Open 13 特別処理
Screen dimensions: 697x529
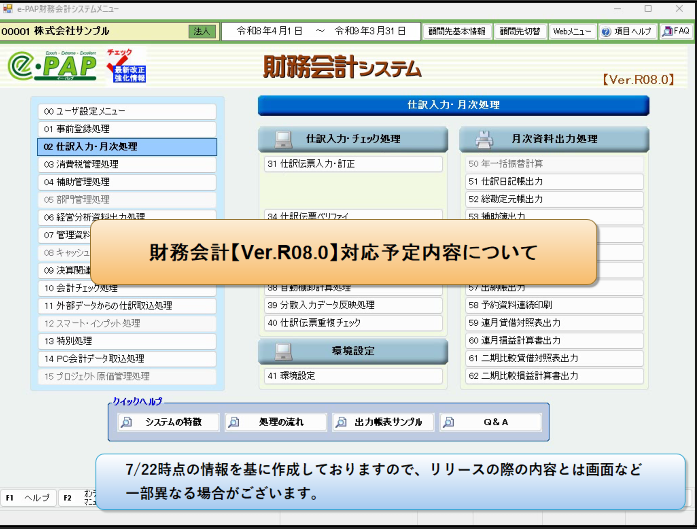pyautogui.click(x=127, y=341)
